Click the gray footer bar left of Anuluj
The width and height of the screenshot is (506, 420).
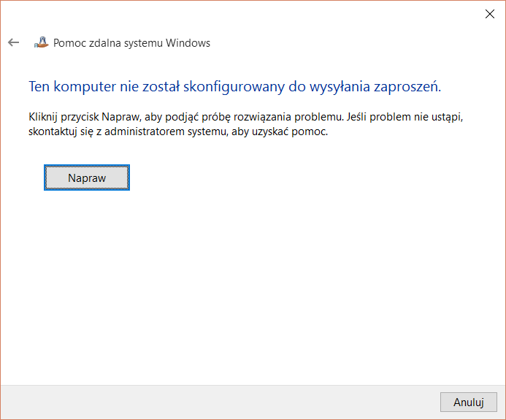[x=219, y=402]
